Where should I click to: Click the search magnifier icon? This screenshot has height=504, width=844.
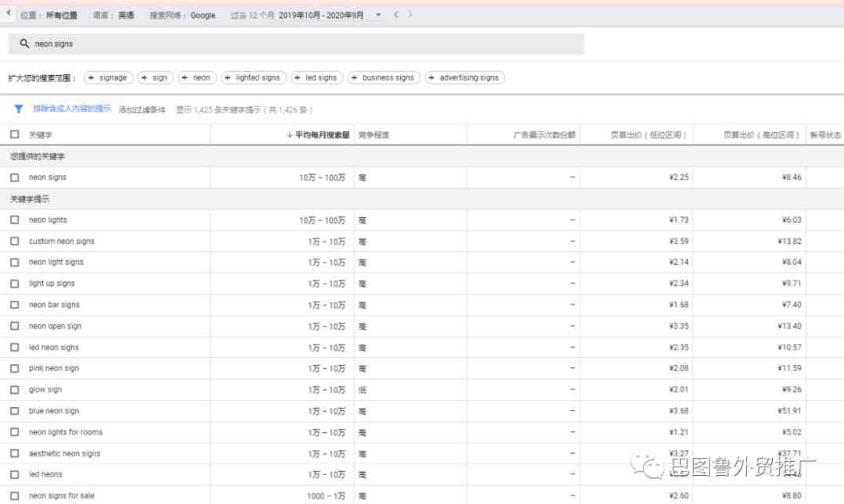(x=24, y=44)
